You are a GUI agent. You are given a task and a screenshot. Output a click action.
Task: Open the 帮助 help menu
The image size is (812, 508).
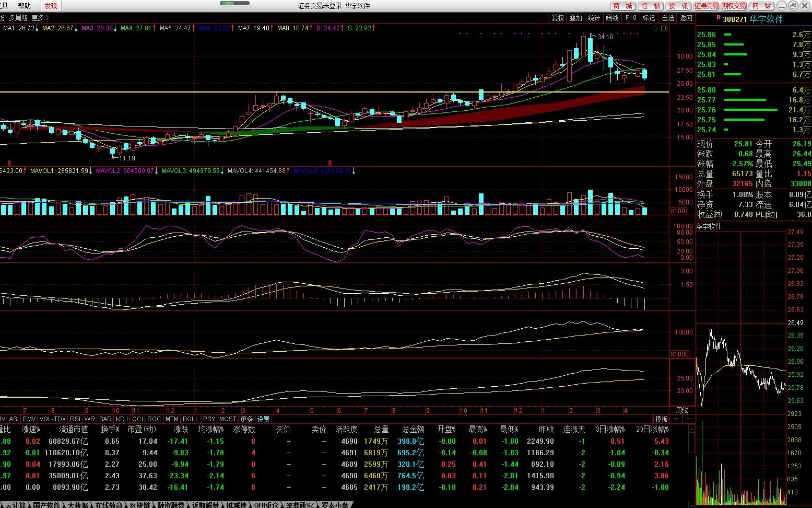tap(24, 6)
